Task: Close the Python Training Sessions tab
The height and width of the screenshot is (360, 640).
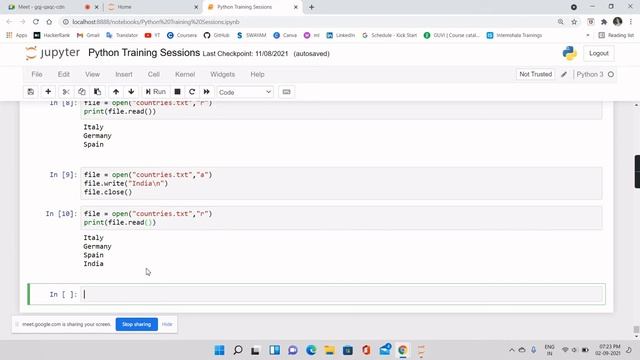Action: coord(296,7)
